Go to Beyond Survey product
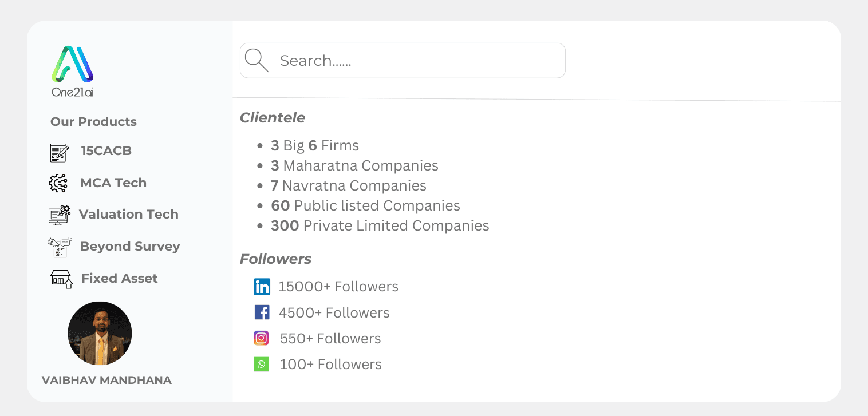The image size is (868, 416). pos(130,247)
